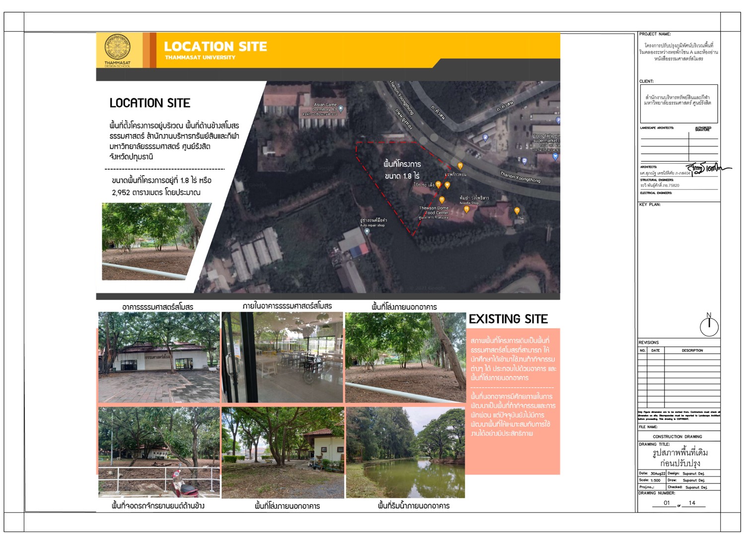
Task: Click the STRUCTURAL ENGINEERS name line
Action: [660, 186]
